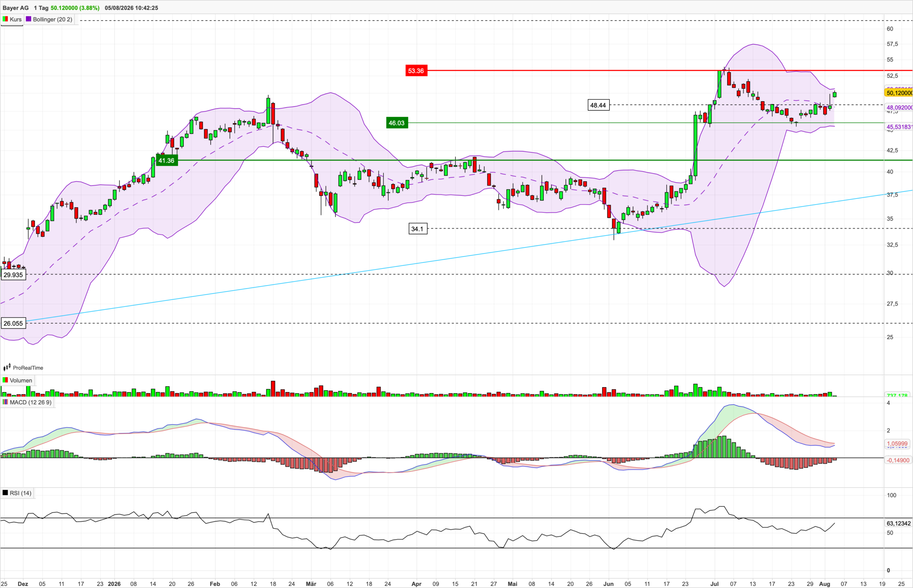Select the 48.44 price level label
Image resolution: width=913 pixels, height=588 pixels.
(598, 105)
